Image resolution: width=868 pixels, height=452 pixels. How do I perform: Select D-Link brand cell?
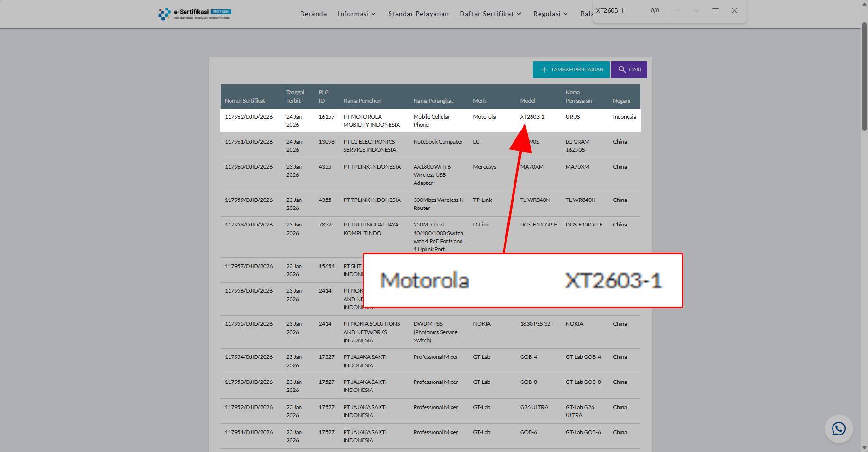pyautogui.click(x=481, y=225)
